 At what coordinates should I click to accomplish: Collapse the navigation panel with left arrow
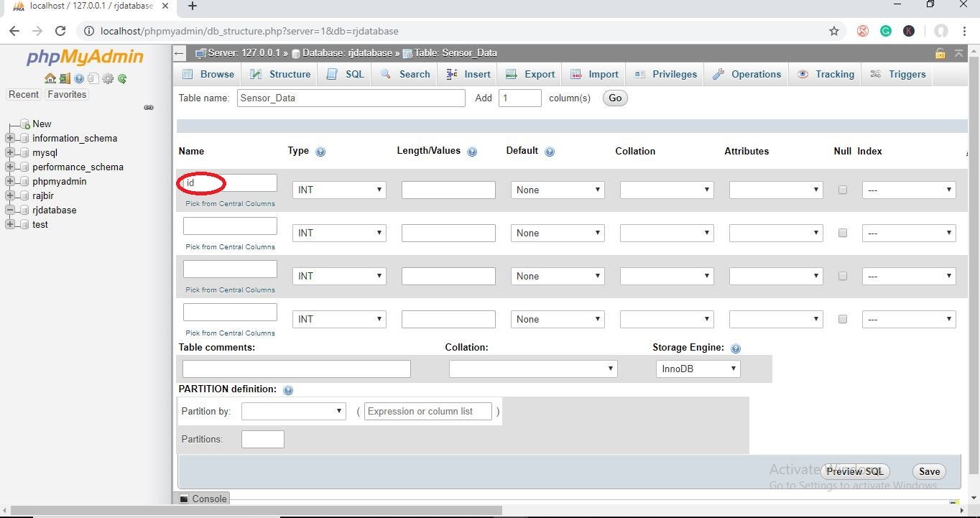[x=177, y=52]
